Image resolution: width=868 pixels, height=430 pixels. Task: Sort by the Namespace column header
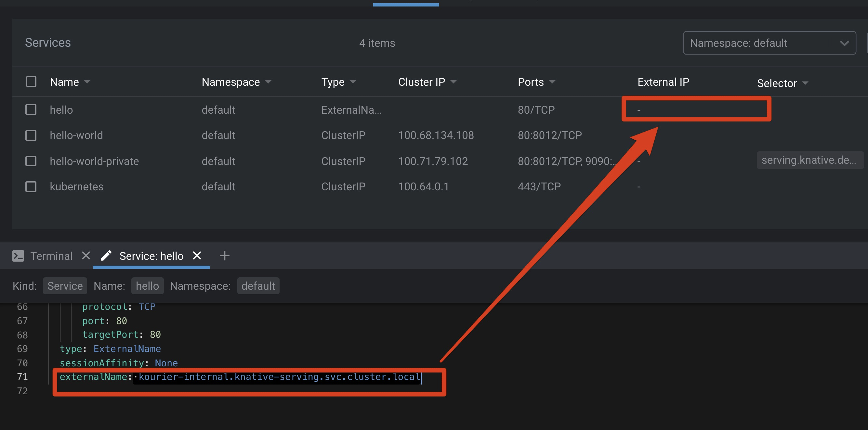coord(236,82)
